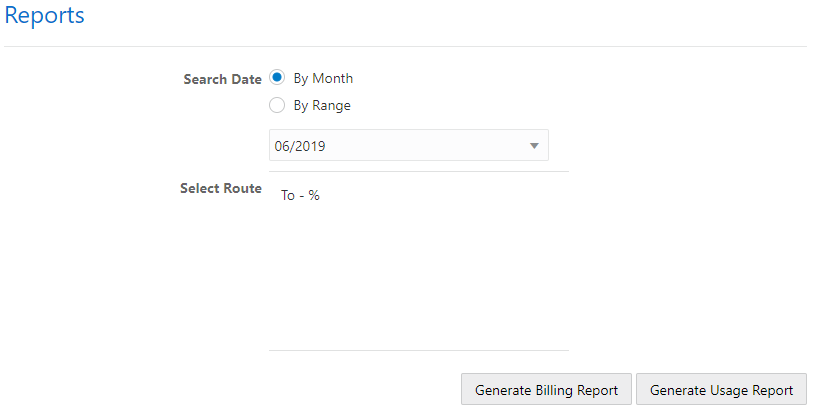Click the blank middle of the month field
The width and height of the screenshot is (813, 412).
pyautogui.click(x=420, y=146)
